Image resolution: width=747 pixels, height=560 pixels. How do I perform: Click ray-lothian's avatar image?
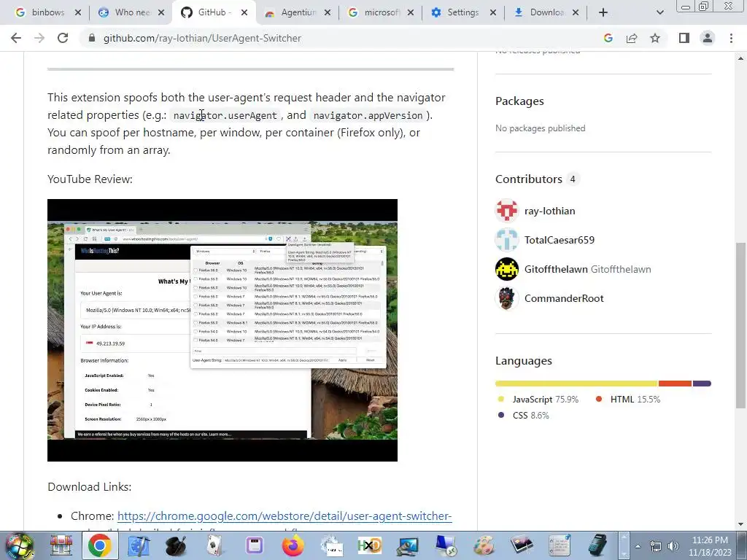(507, 211)
